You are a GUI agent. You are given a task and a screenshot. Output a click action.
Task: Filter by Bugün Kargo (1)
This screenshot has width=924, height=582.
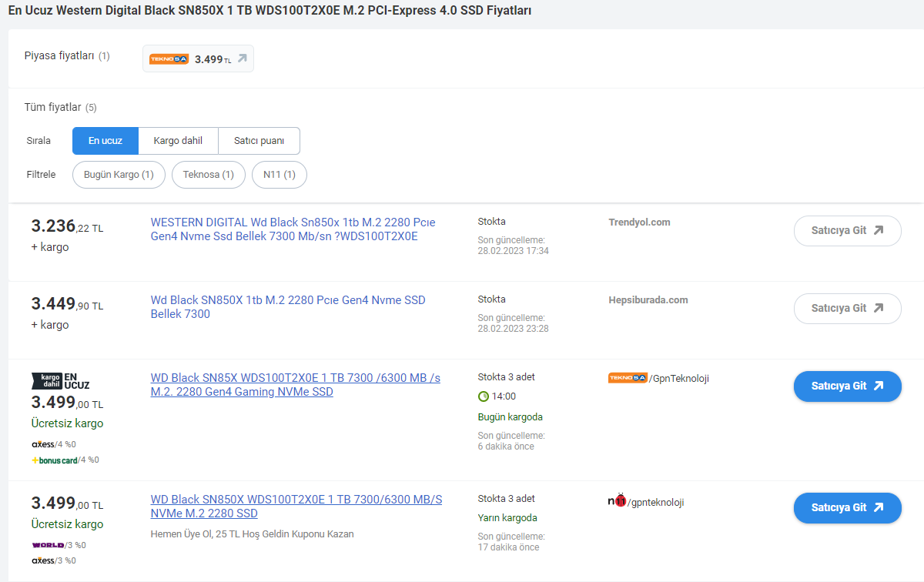pyautogui.click(x=119, y=175)
